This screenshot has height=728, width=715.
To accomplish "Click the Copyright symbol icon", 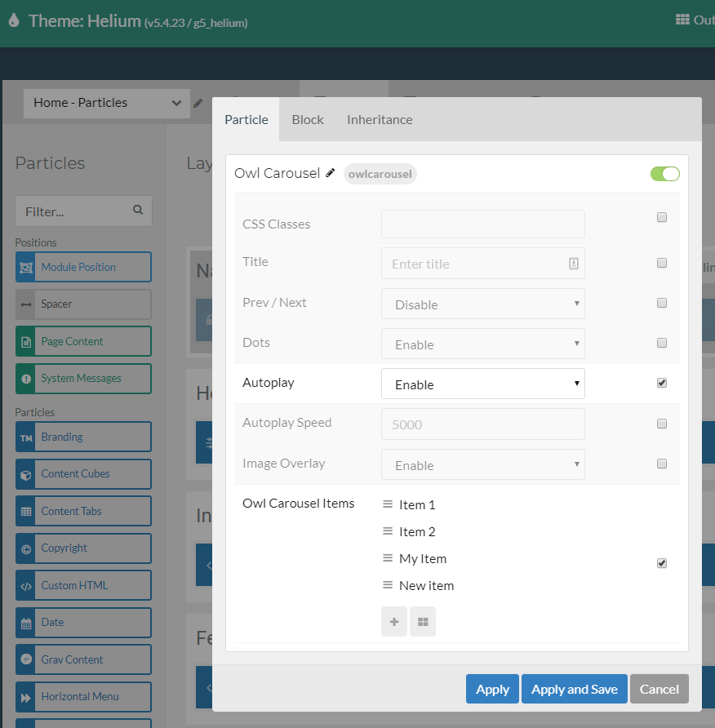I will coord(26,548).
